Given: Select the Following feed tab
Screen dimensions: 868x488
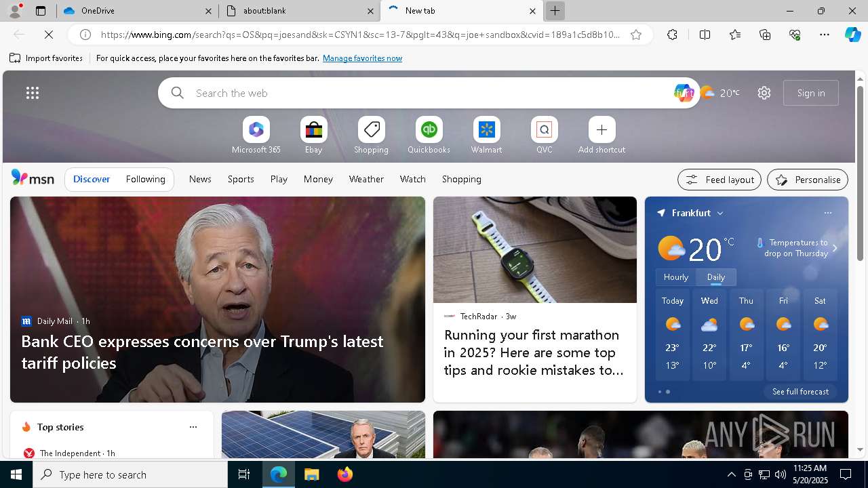Looking at the screenshot, I should tap(145, 179).
